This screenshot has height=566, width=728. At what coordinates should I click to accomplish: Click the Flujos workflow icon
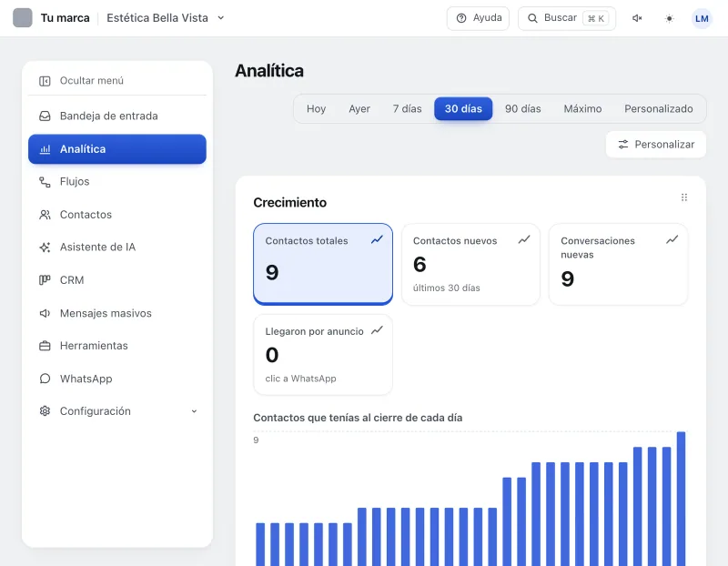pos(45,182)
